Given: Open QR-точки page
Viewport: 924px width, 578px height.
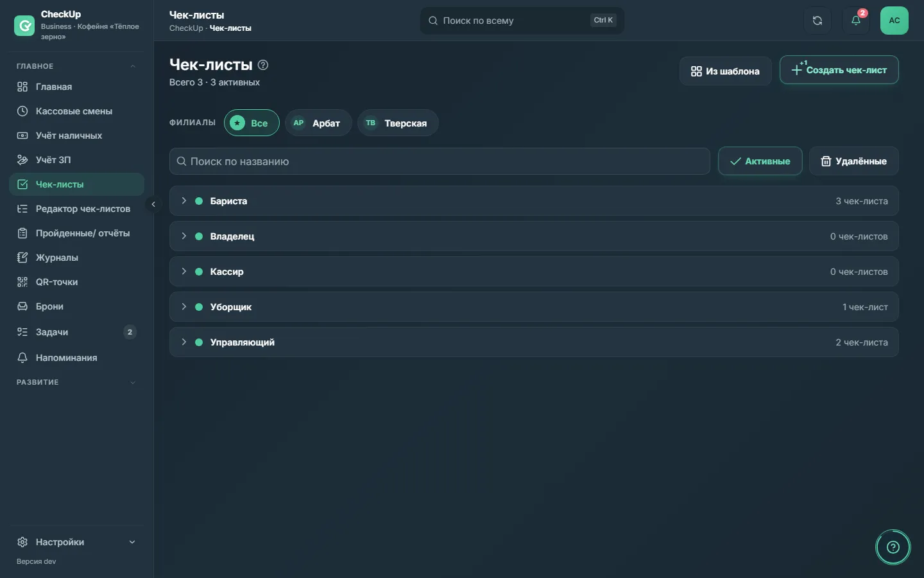Looking at the screenshot, I should [x=77, y=282].
